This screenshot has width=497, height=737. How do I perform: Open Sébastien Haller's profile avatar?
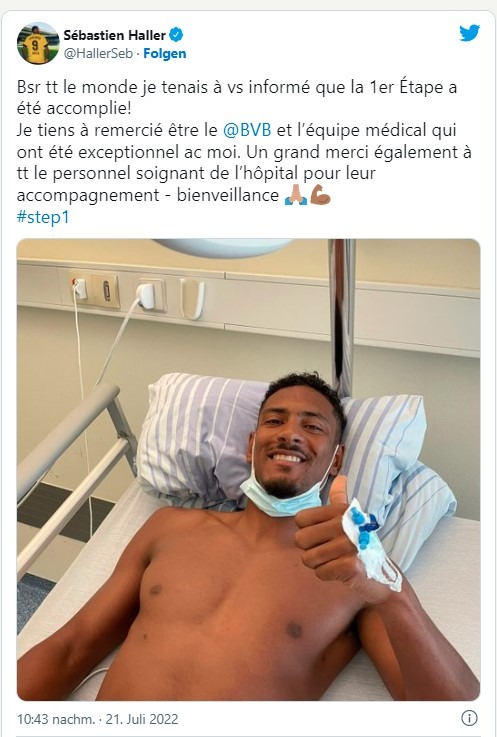38,43
